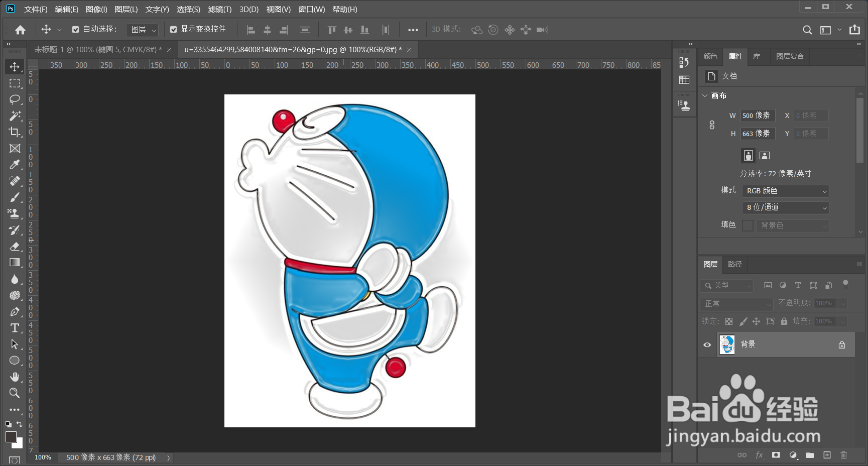Select the Brush tool
This screenshot has width=868, height=466.
point(15,197)
